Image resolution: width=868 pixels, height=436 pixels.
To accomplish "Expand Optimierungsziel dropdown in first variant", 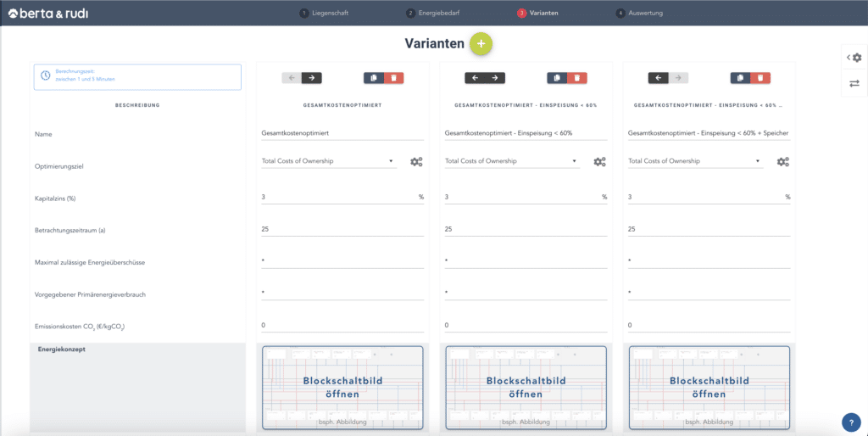I will click(x=328, y=160).
